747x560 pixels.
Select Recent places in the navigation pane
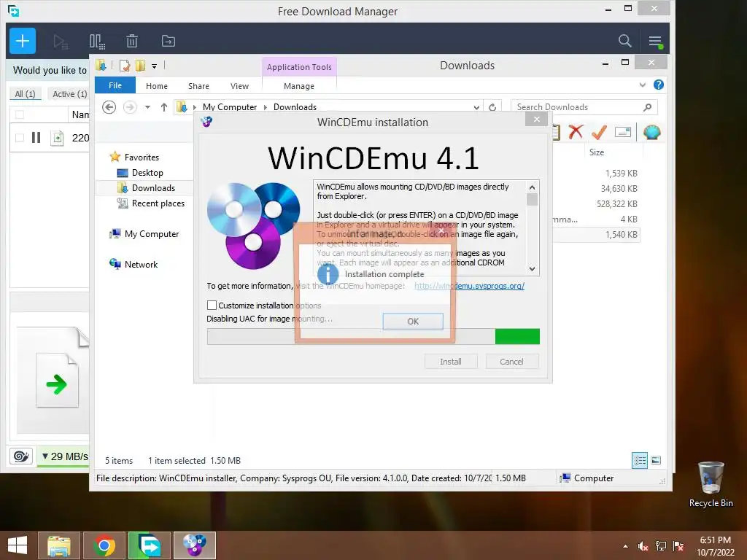[158, 203]
